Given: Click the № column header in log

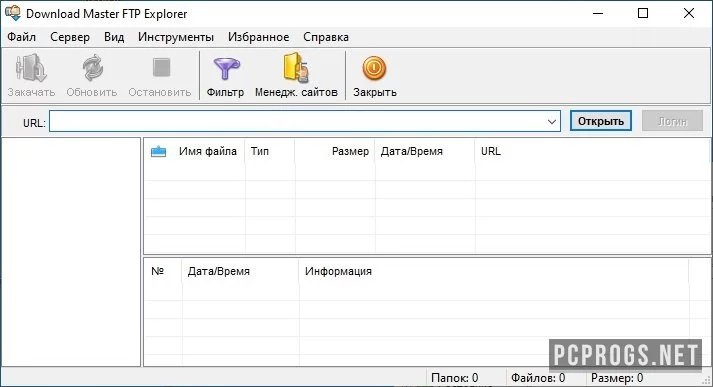Looking at the screenshot, I should (x=157, y=271).
